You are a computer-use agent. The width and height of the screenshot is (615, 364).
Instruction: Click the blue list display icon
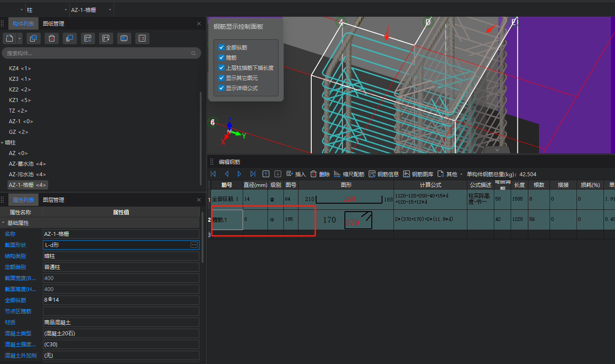tap(124, 38)
